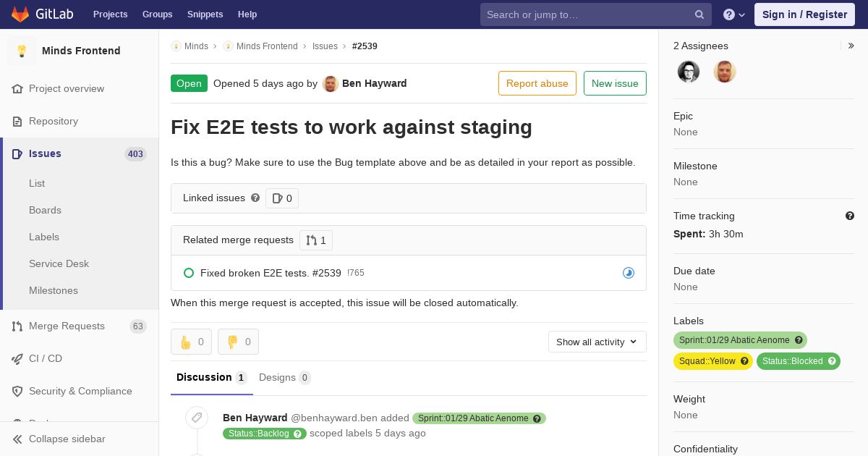
Task: Open Ben Hayward's profile link in header
Action: pos(374,83)
